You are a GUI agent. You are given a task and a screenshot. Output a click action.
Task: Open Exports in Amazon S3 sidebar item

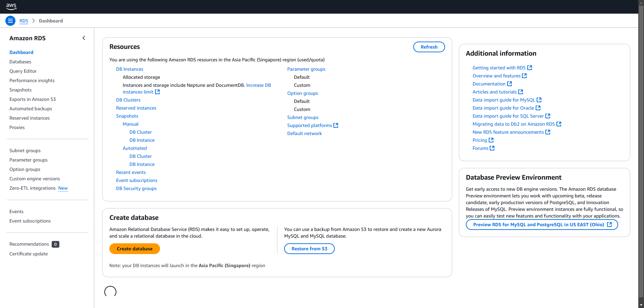coord(33,99)
